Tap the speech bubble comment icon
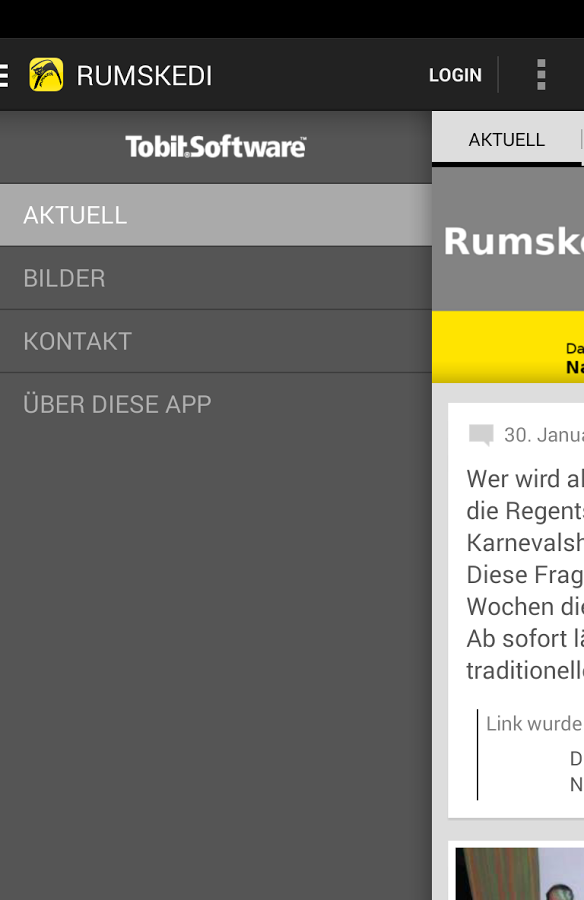Screen dimensions: 584x900 point(481,435)
